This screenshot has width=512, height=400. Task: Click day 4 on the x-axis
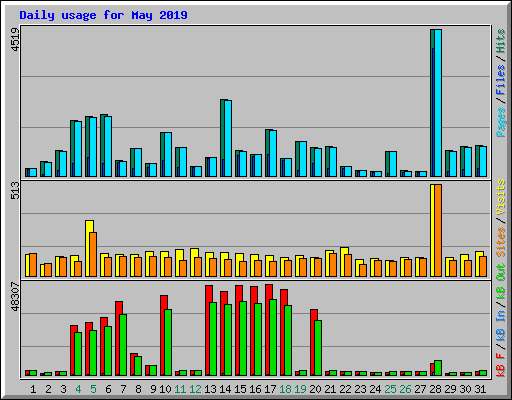tap(78, 389)
